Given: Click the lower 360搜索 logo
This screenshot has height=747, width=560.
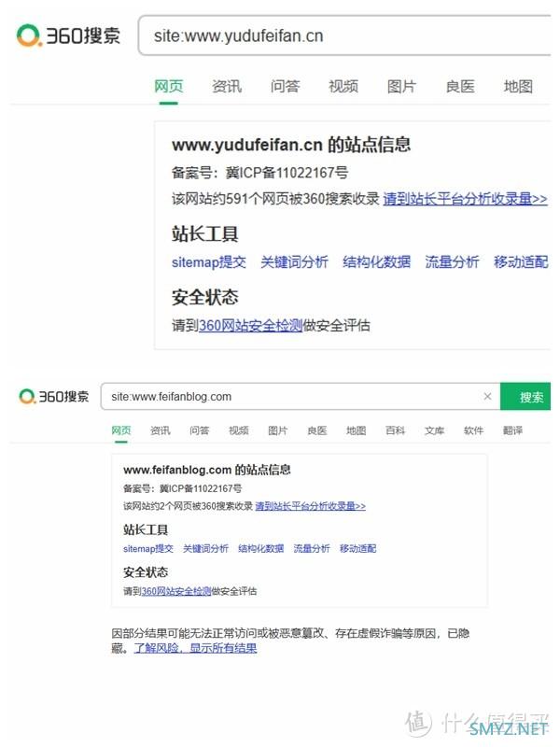Looking at the screenshot, I should coord(54,396).
